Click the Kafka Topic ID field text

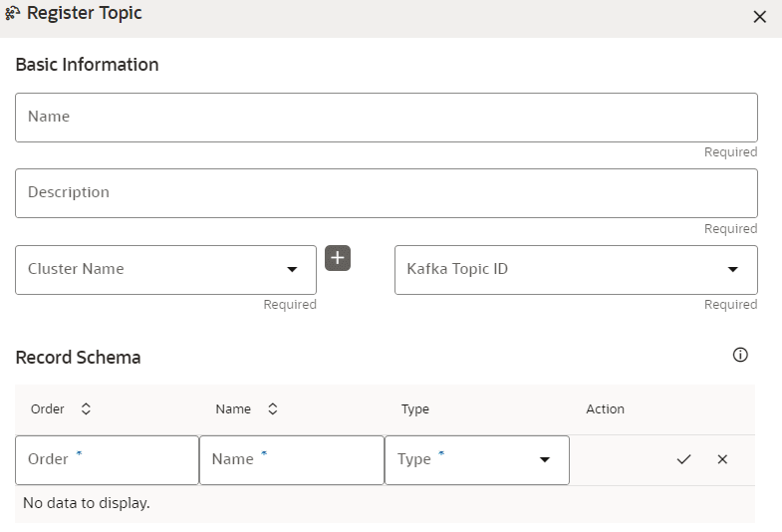(457, 269)
